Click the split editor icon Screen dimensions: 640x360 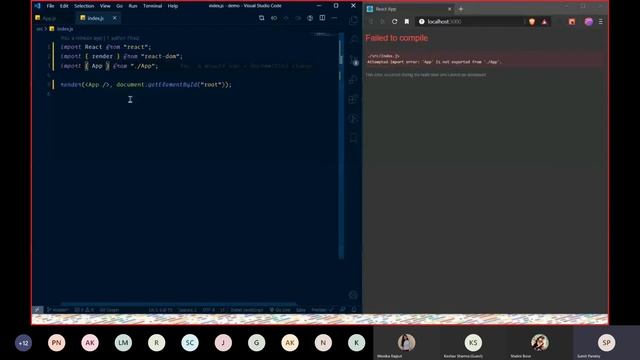322,18
